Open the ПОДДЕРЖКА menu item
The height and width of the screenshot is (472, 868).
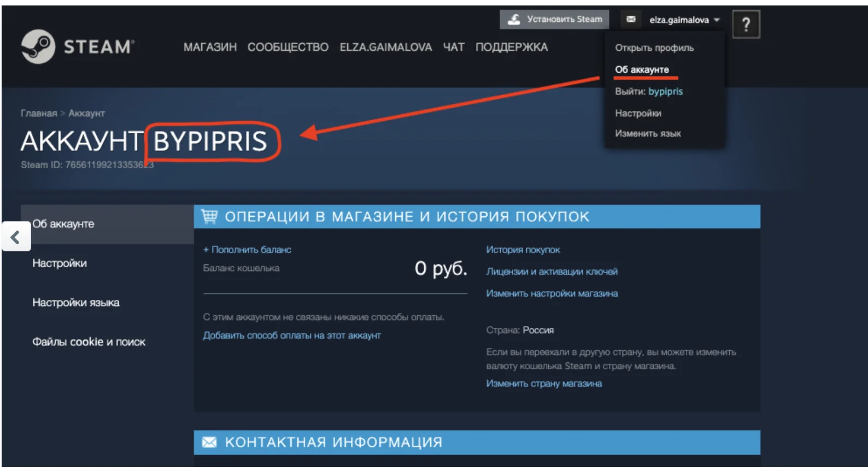point(512,48)
